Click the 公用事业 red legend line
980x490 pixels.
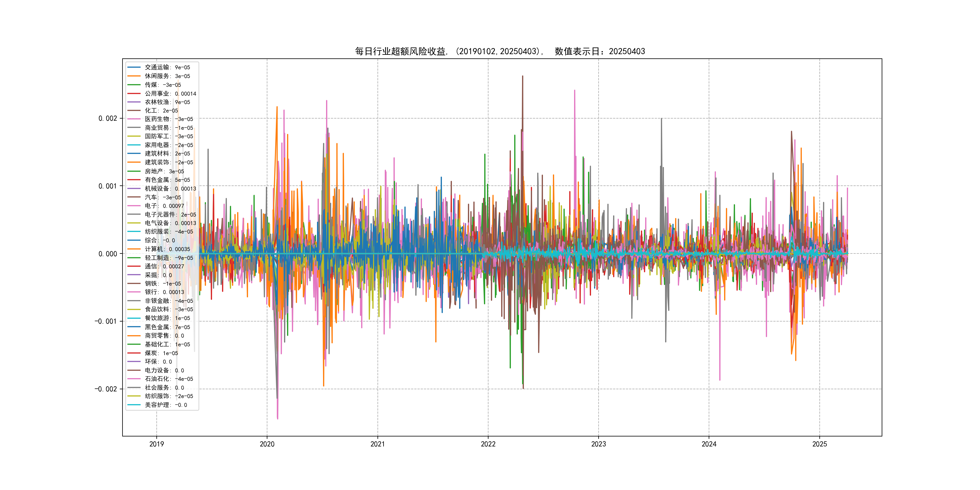pos(134,93)
